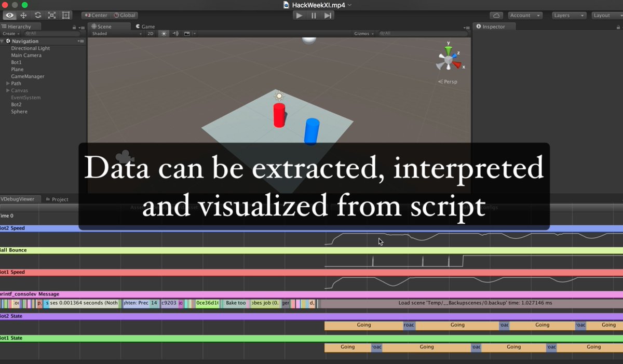Select the Bot1 Speed red track
The width and height of the screenshot is (623, 364).
pos(311,272)
